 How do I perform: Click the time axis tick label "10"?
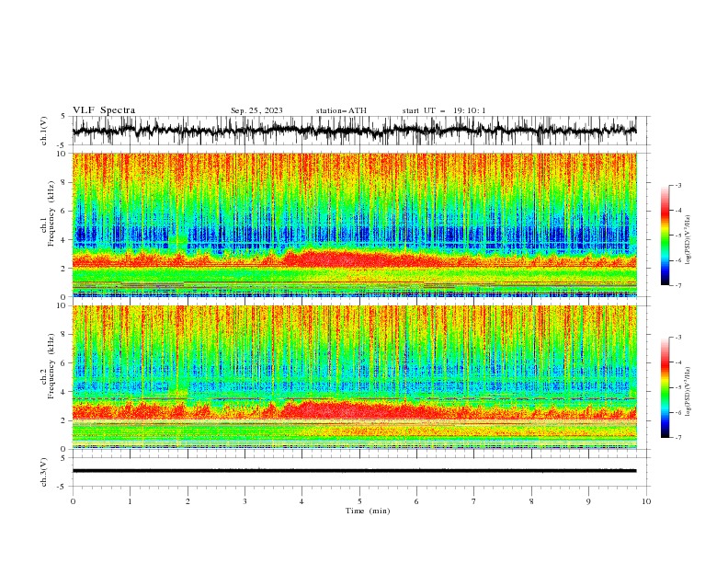tap(646, 501)
